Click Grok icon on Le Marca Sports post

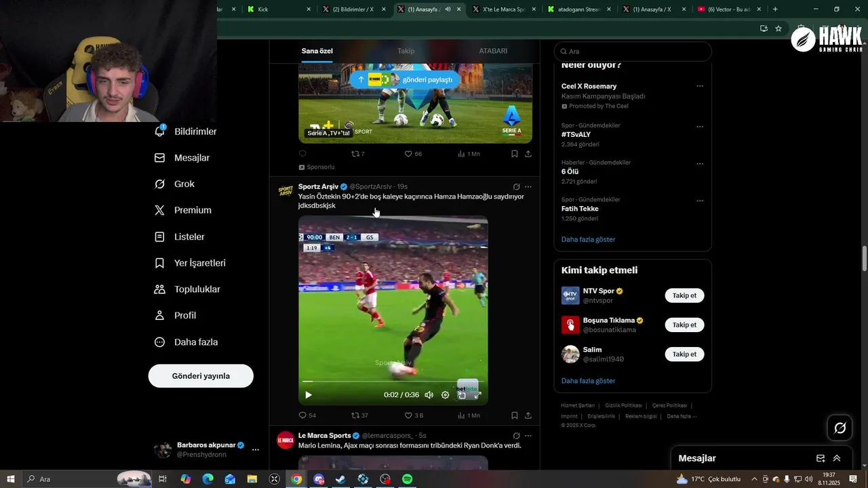[516, 436]
